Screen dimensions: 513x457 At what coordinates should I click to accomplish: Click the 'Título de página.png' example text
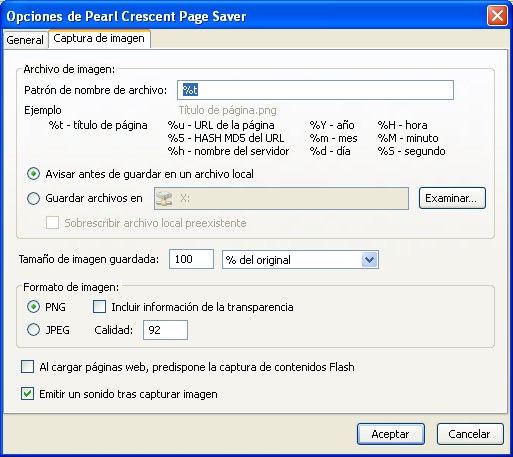pyautogui.click(x=228, y=110)
